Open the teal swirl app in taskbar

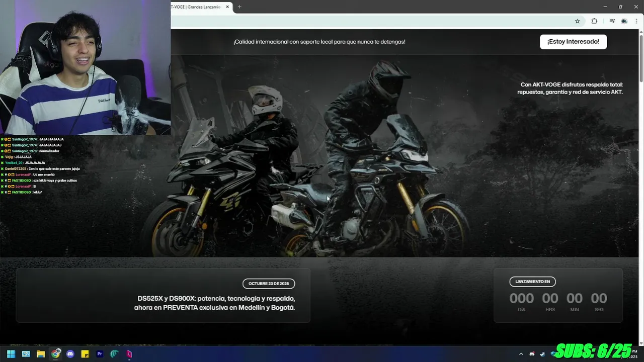click(x=115, y=354)
